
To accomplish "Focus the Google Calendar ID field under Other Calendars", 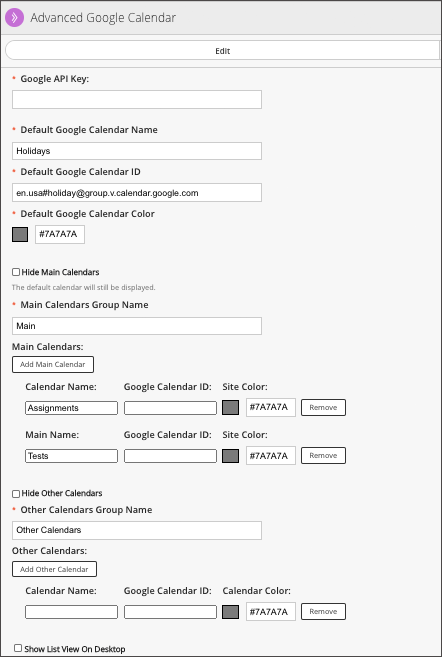I will coord(171,612).
